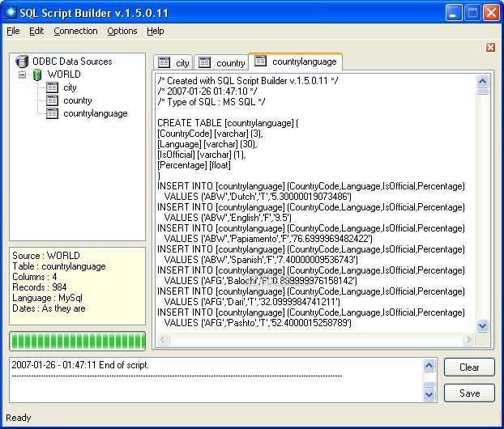The height and width of the screenshot is (429, 504).
Task: Collapse the WORLD tree node
Action: [22, 74]
